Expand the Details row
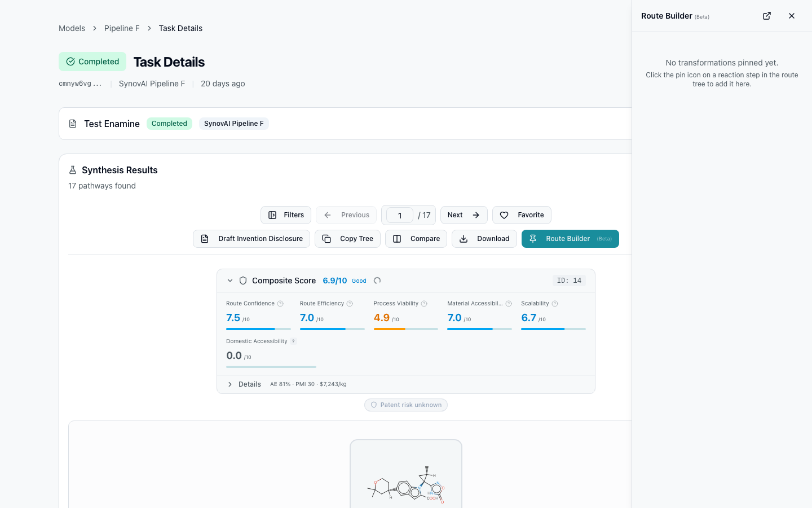Screen dimensions: 812x508 click(x=405, y=384)
